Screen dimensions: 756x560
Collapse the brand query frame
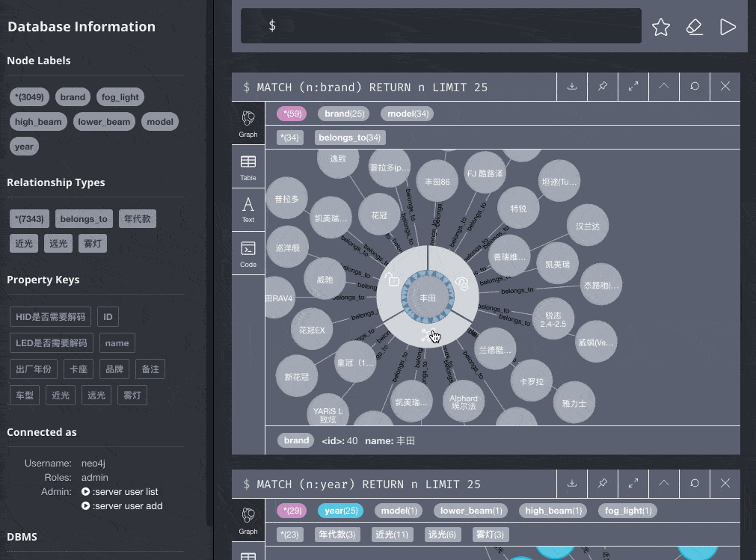click(x=664, y=87)
